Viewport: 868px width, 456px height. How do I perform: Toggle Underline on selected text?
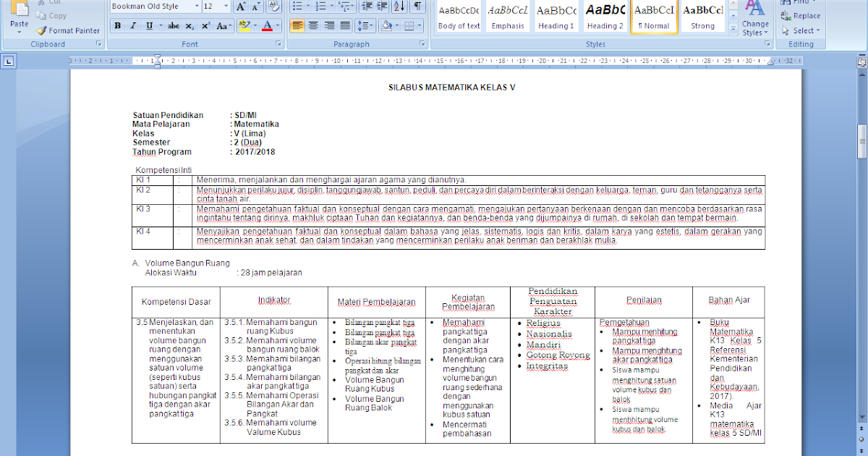(x=149, y=26)
